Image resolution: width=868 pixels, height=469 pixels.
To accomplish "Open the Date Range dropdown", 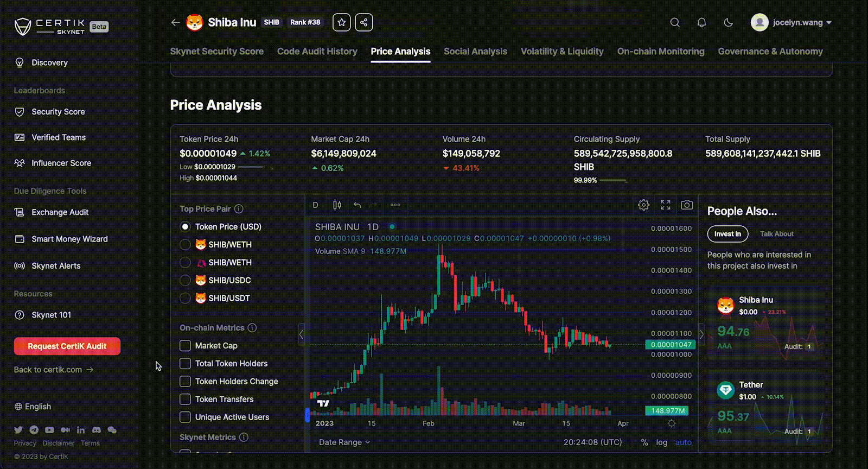I will pos(344,442).
